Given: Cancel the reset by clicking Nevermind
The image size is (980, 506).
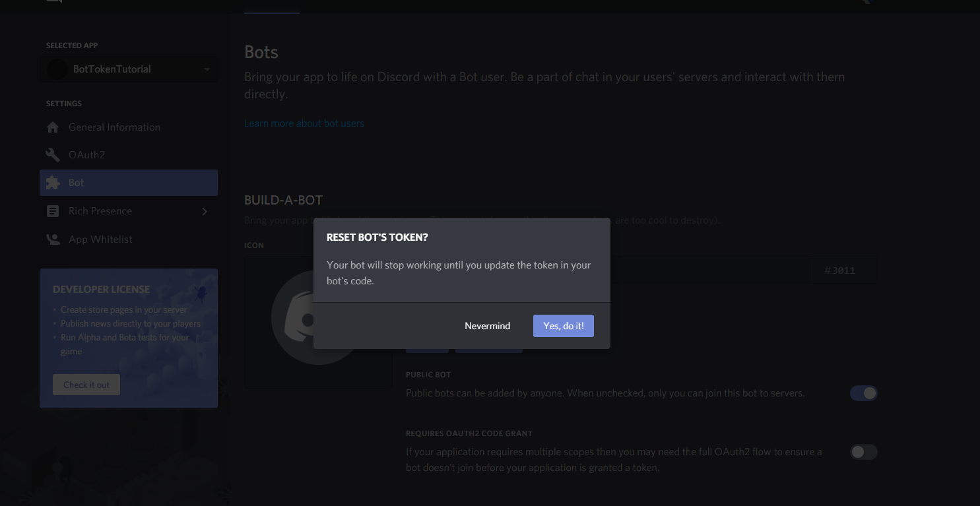Looking at the screenshot, I should (487, 325).
